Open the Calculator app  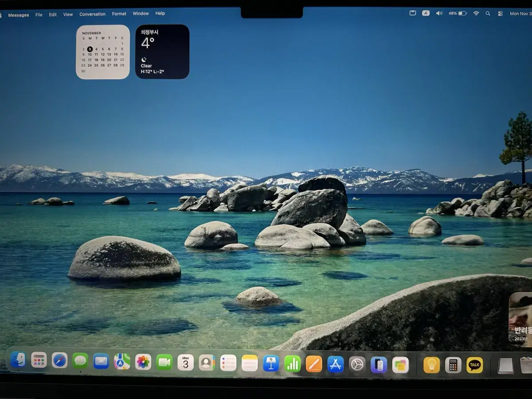453,364
